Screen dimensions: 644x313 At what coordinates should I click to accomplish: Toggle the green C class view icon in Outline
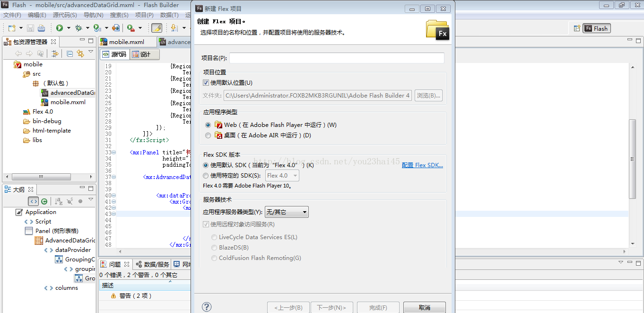click(x=44, y=201)
